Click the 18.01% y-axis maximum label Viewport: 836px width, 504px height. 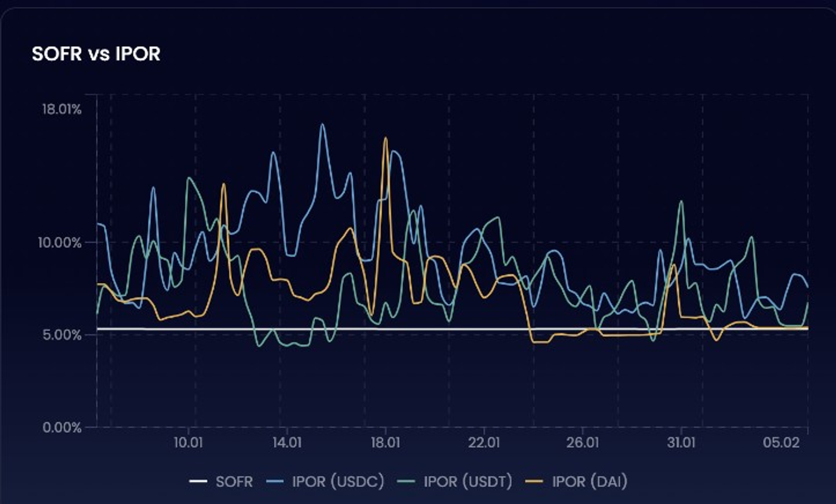[x=61, y=109]
